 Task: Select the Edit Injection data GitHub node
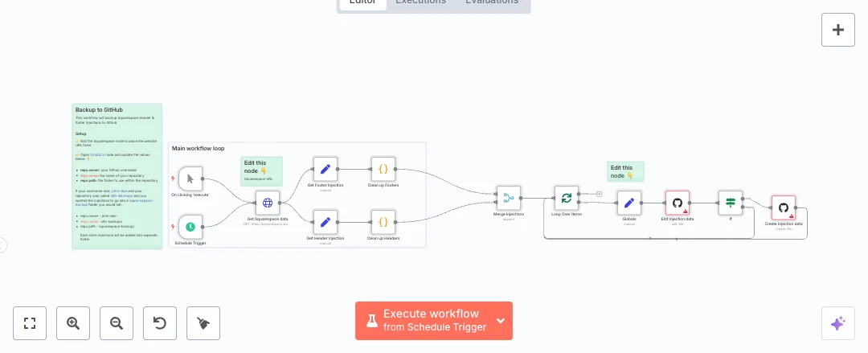click(677, 203)
